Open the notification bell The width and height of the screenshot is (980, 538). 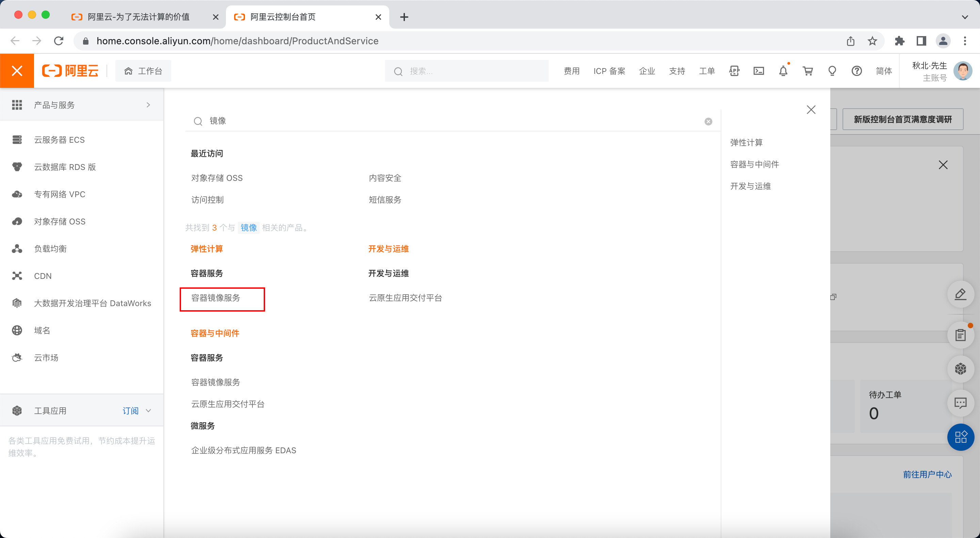tap(783, 71)
